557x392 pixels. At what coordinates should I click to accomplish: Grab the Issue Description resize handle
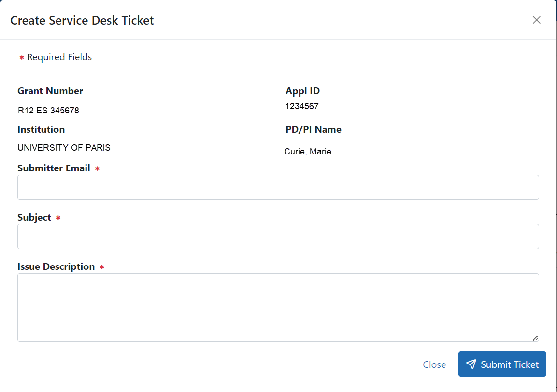pyautogui.click(x=535, y=338)
